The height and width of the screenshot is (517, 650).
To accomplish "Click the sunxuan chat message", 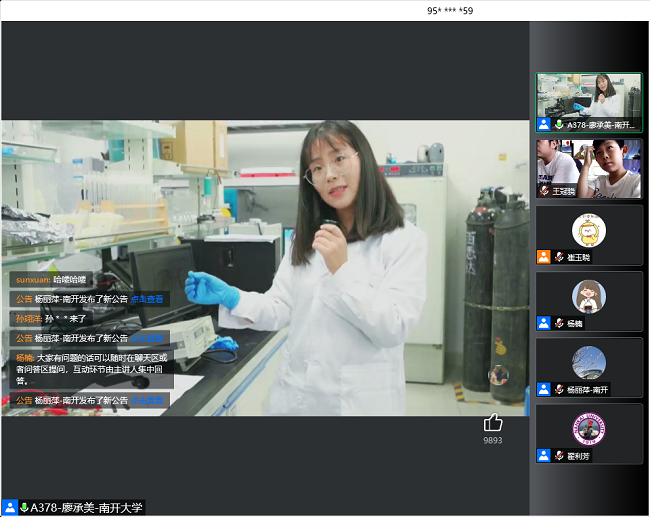I will point(50,279).
